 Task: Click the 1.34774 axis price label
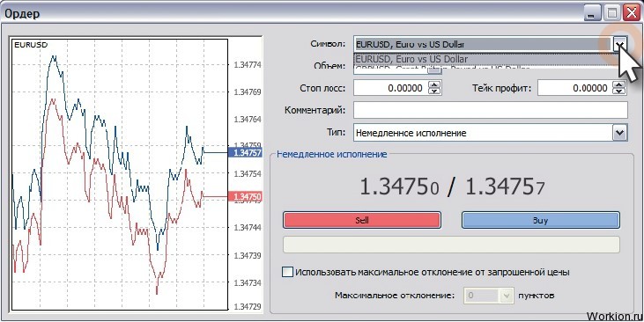click(248, 65)
